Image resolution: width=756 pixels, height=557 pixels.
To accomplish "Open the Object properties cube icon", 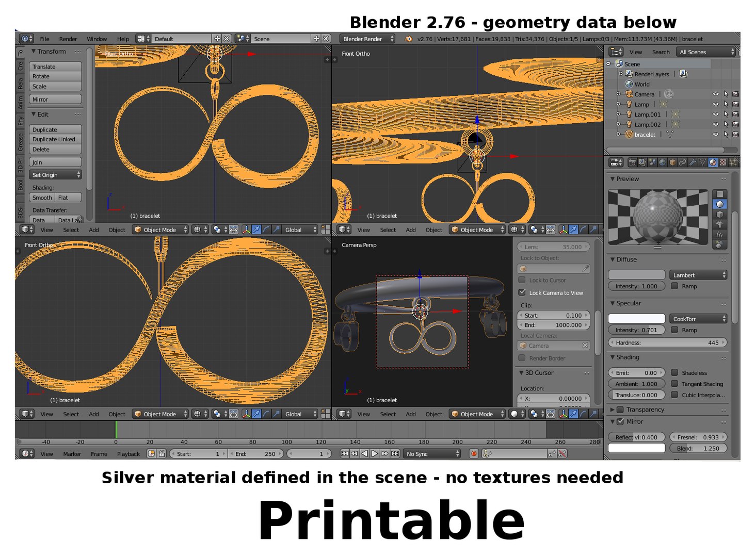I will 672,162.
